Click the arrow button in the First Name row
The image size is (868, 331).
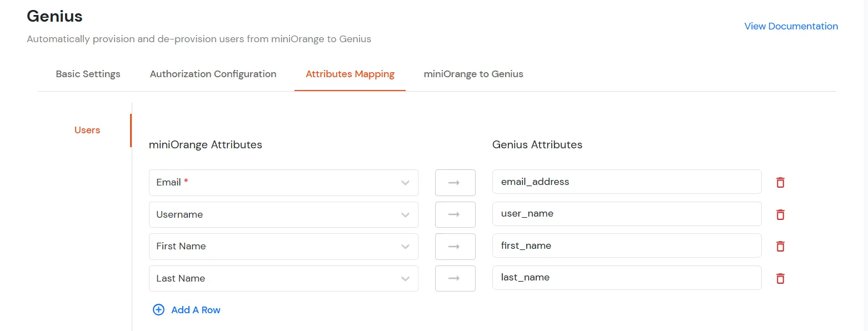[455, 247]
